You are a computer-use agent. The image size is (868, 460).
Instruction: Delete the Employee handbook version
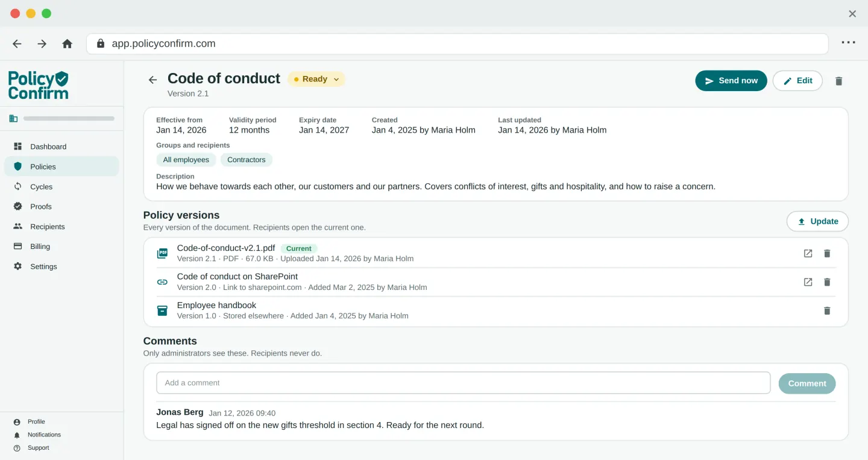point(827,310)
